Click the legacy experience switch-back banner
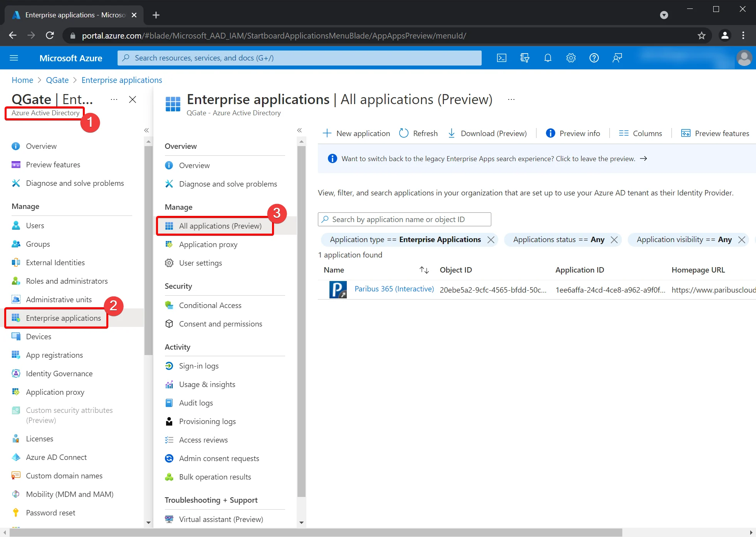 pos(536,159)
